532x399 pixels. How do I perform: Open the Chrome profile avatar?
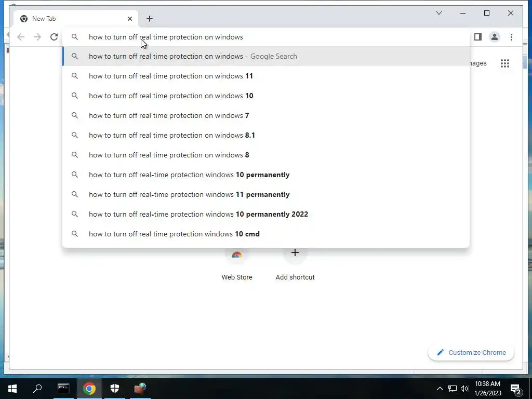point(495,37)
